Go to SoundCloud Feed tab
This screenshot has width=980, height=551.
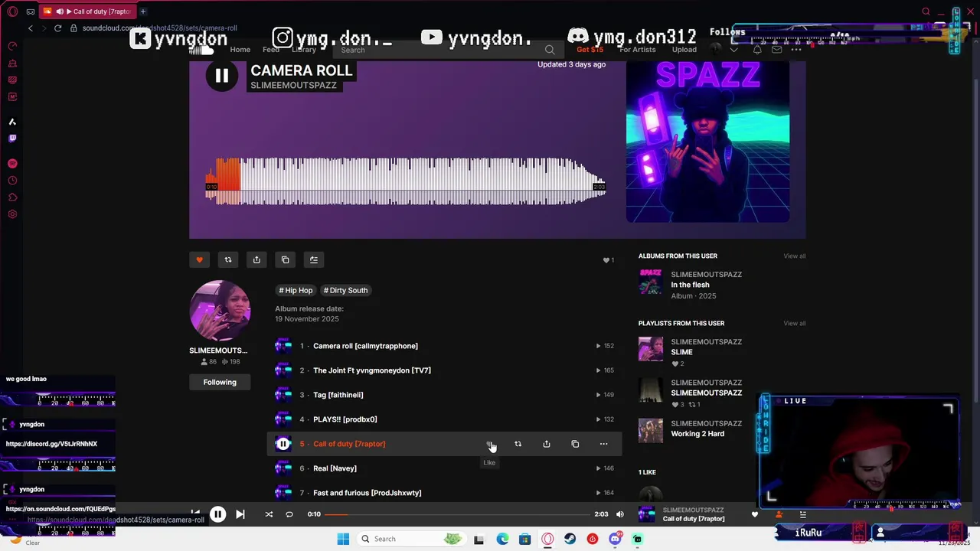point(271,50)
